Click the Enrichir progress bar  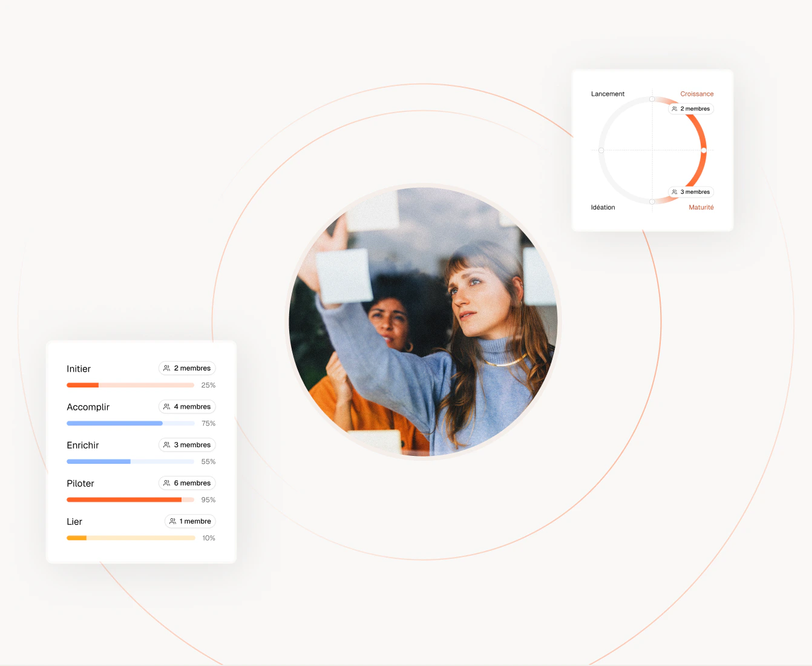(130, 461)
